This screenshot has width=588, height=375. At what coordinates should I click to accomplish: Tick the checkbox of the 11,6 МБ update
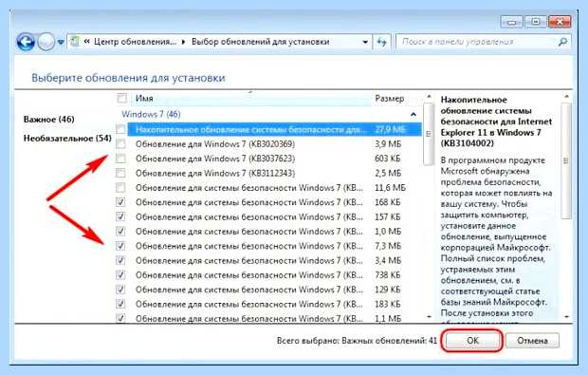[120, 187]
